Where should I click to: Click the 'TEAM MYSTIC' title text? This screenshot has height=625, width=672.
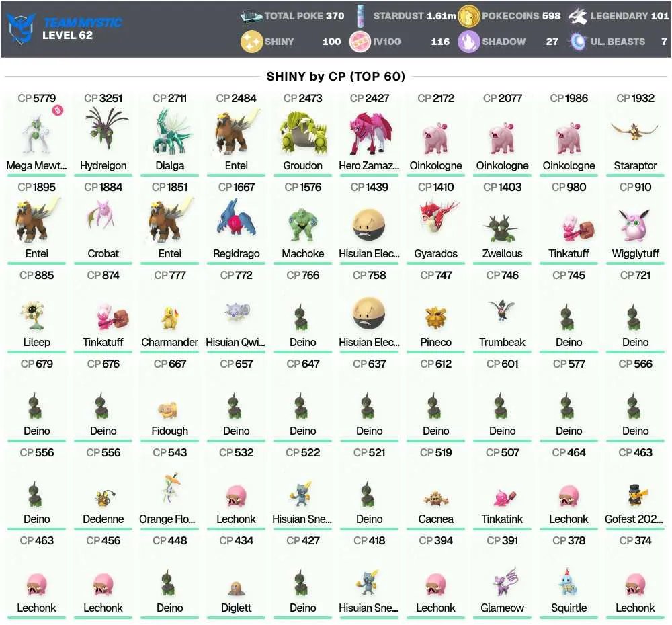83,22
